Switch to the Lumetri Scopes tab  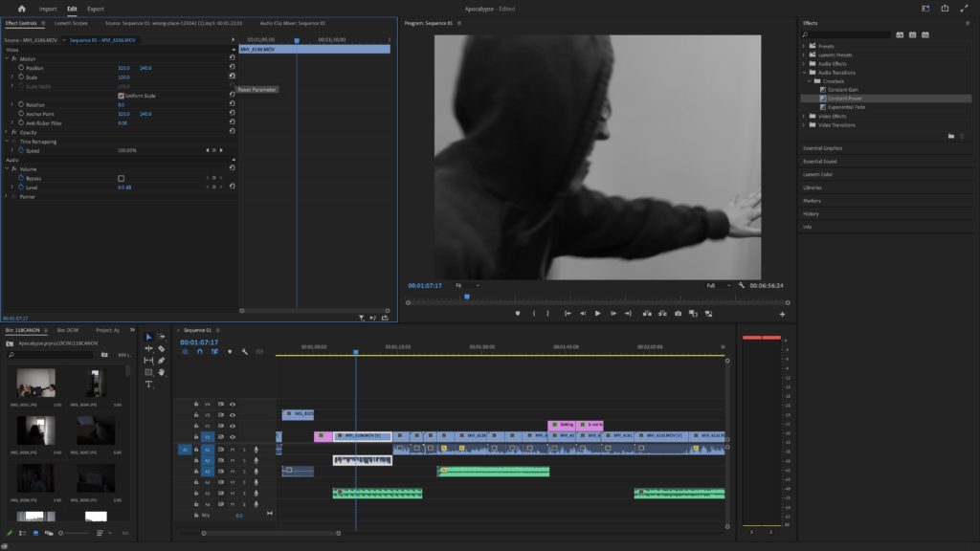(x=72, y=23)
